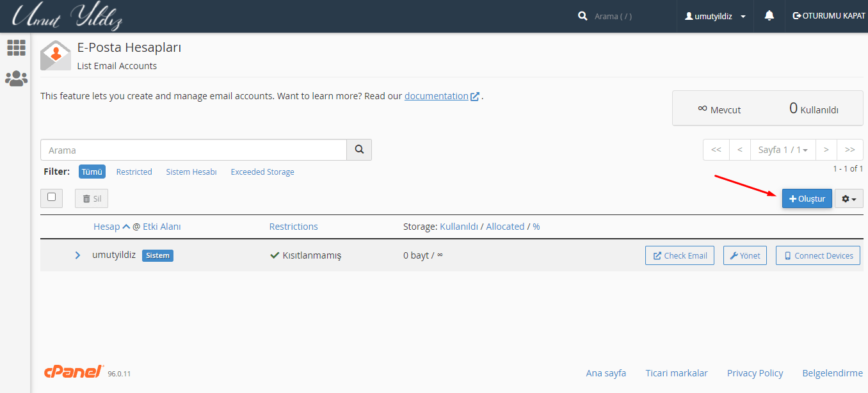Screen dimensions: 868x393
Task: Sort by Etki Alanı column
Action: coord(162,227)
